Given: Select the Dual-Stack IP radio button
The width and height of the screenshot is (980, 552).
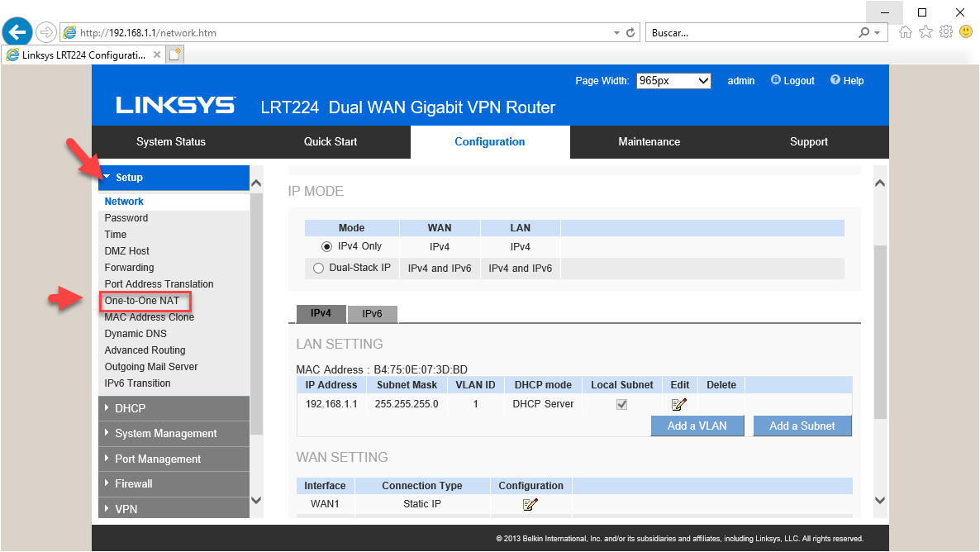Looking at the screenshot, I should [319, 268].
